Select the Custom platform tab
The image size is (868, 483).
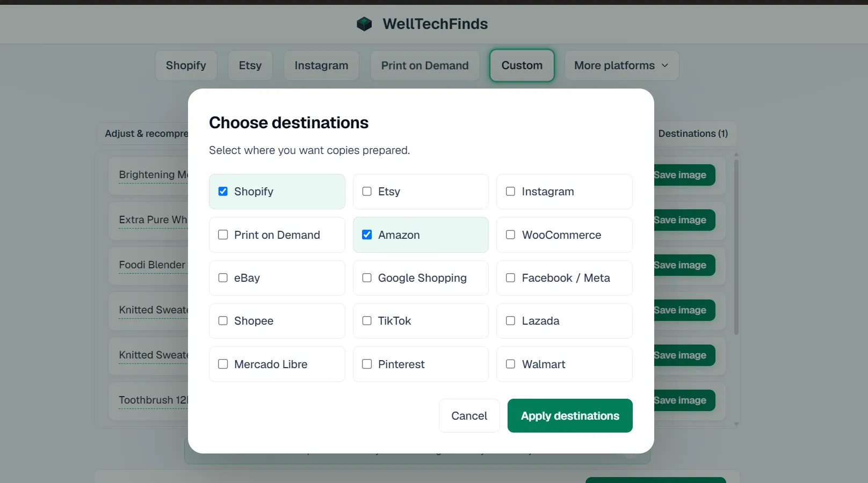tap(522, 65)
